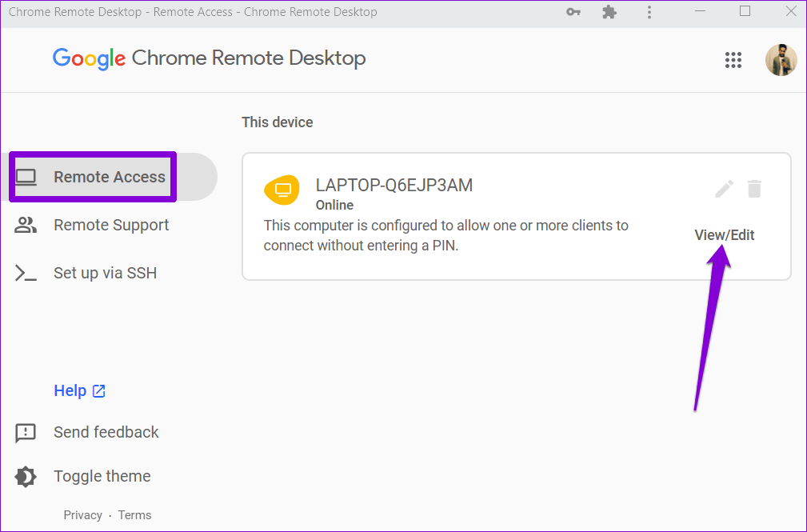Screen dimensions: 807x532
Task: Open the three-dot window menu
Action: pyautogui.click(x=649, y=12)
